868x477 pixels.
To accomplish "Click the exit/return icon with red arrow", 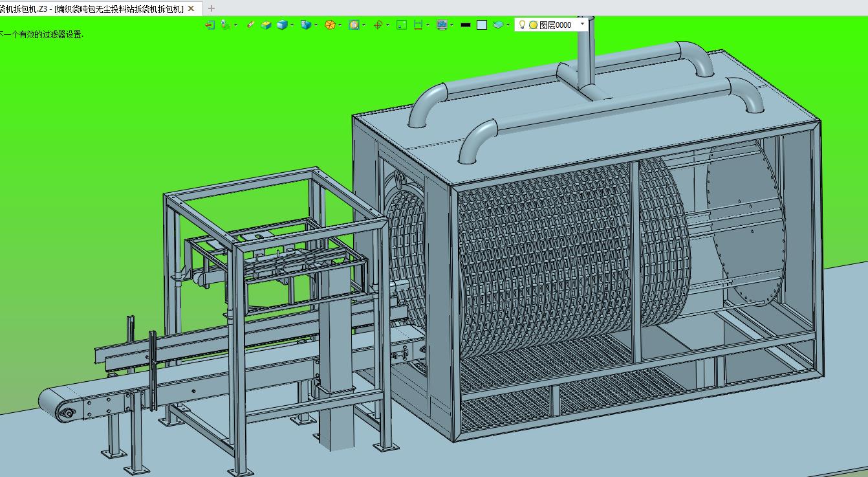I will pos(210,25).
